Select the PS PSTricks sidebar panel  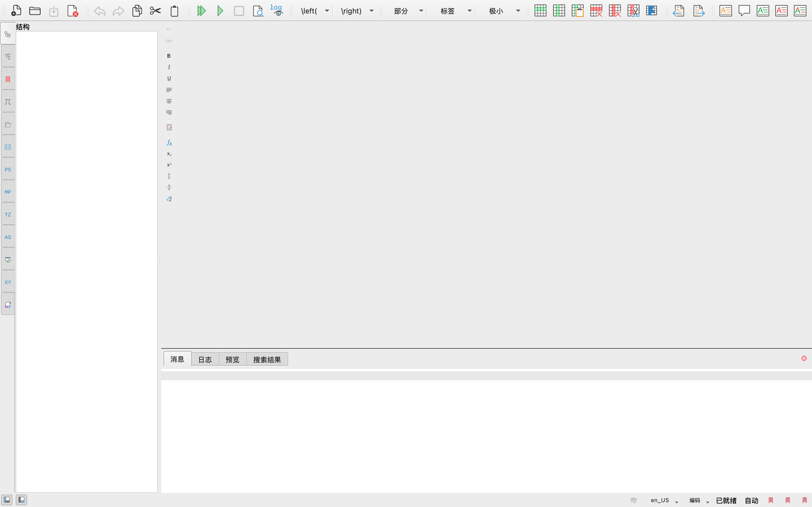(x=8, y=170)
